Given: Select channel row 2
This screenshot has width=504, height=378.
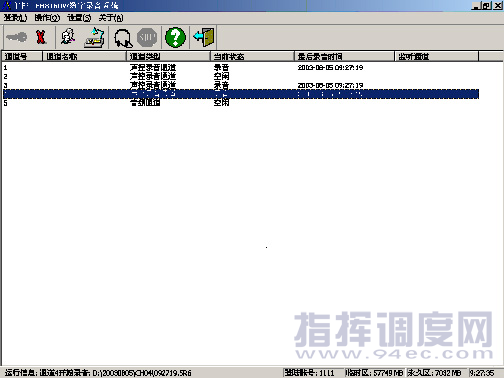Looking at the screenshot, I should [x=241, y=76].
